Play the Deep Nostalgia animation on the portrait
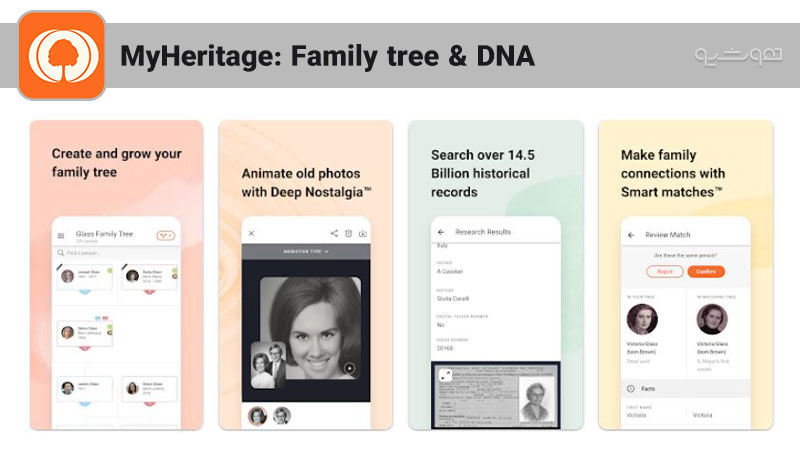 (349, 368)
